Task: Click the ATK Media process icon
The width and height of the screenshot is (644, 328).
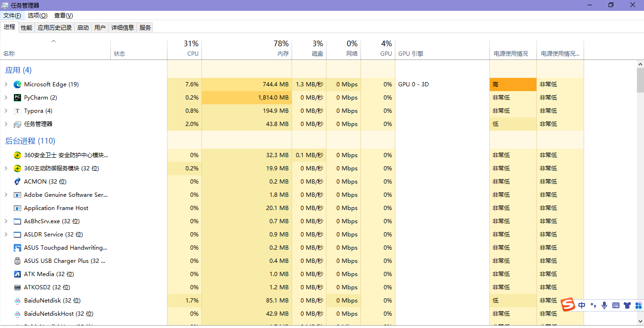Action: pos(17,274)
